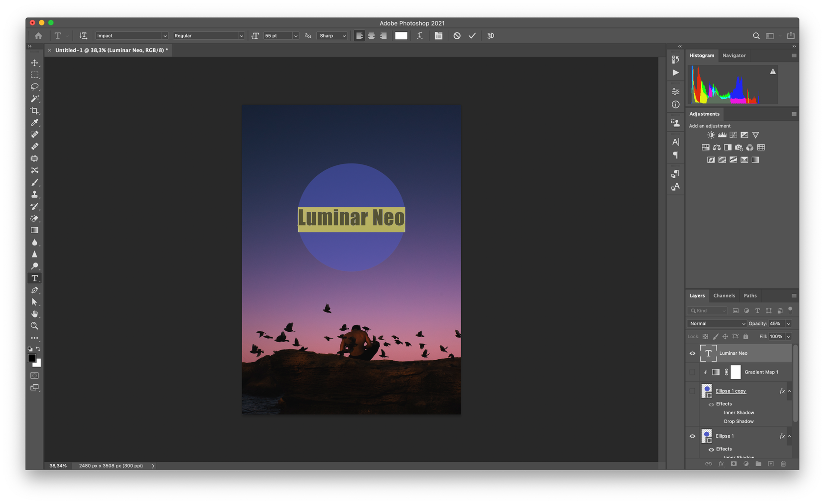Click the foreground color swatch
This screenshot has height=504, width=825.
[32, 358]
